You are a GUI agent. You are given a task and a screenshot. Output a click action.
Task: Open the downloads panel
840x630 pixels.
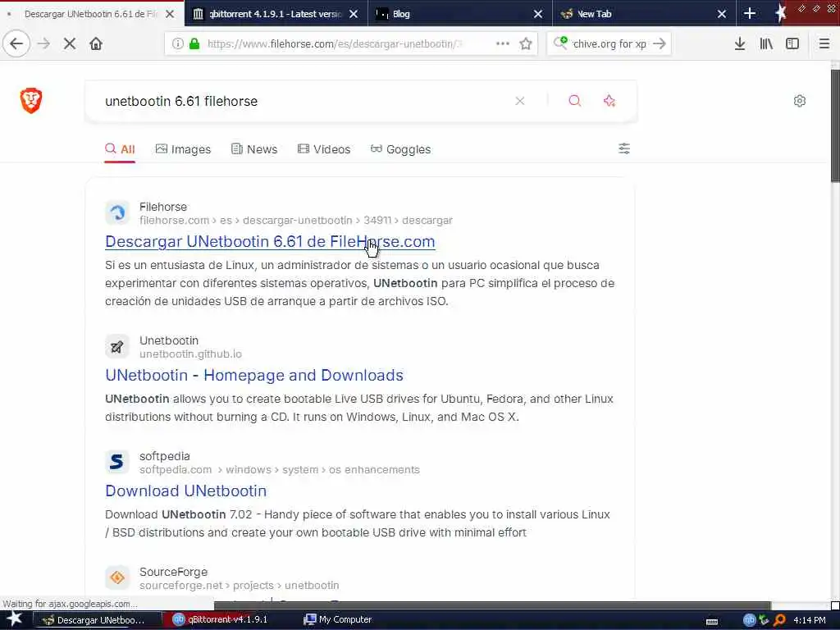pyautogui.click(x=740, y=44)
